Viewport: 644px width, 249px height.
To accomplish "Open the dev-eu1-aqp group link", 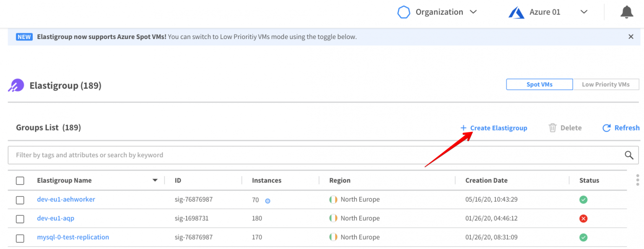I will click(x=56, y=218).
